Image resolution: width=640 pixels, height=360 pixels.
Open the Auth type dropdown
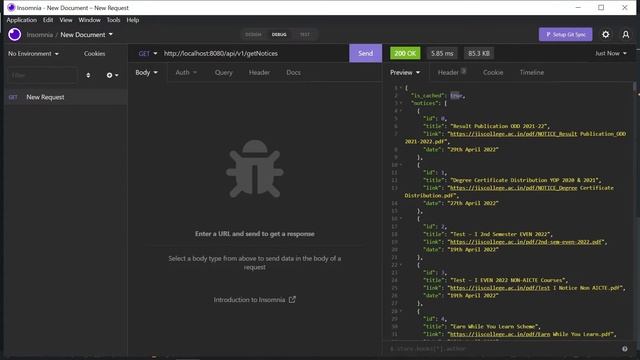(x=186, y=72)
